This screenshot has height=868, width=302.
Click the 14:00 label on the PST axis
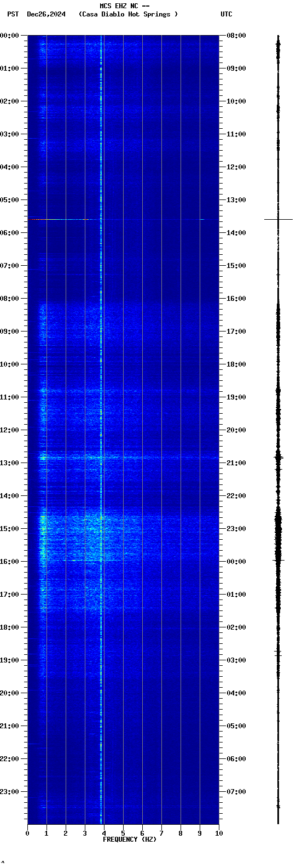10,496
